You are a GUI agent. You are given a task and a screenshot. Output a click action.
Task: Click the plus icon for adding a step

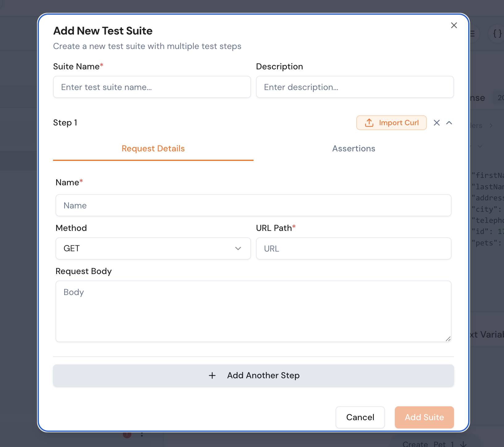pos(212,375)
